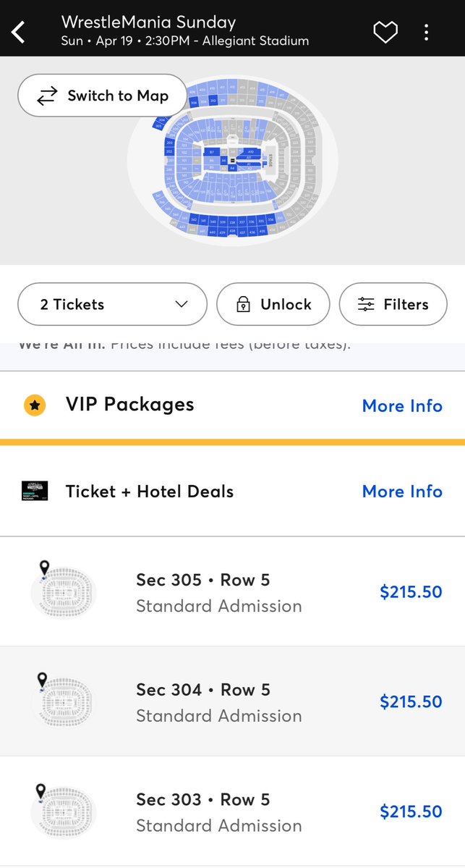Open the Filters options
This screenshot has width=465, height=868.
coord(393,304)
